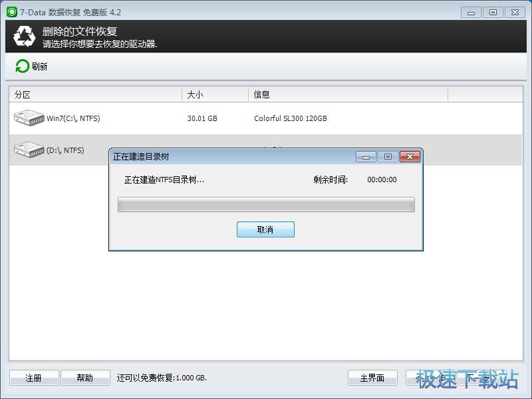This screenshot has height=399, width=532.
Task: Minimize the 正在建造目录树 progress dialog
Action: (365, 156)
